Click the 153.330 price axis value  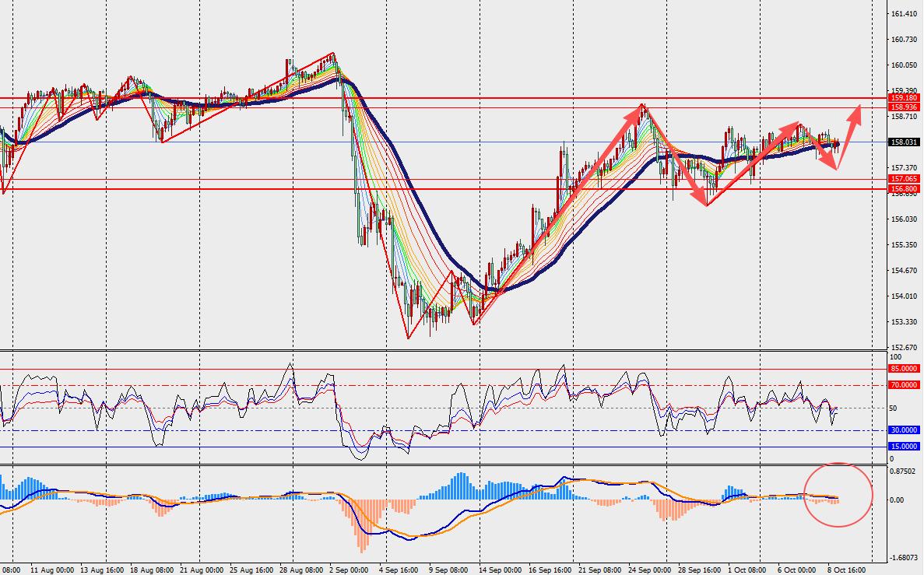904,322
